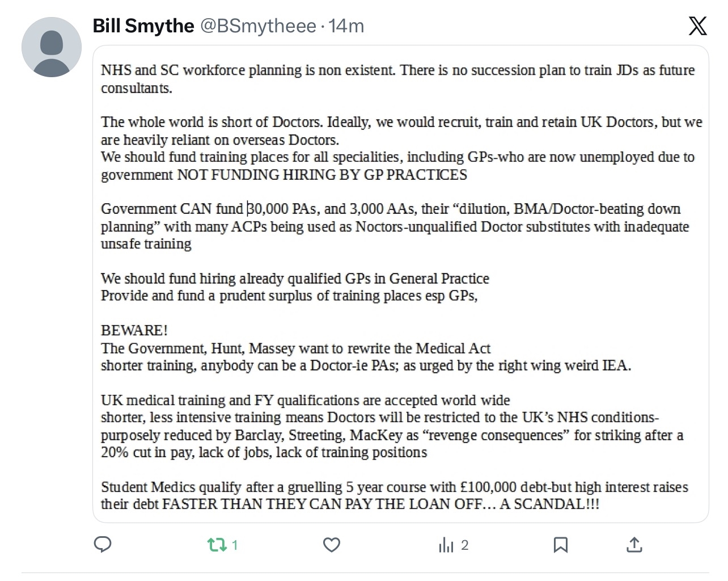The width and height of the screenshot is (728, 581).
Task: Click the repost count number 1
Action: pyautogui.click(x=235, y=545)
